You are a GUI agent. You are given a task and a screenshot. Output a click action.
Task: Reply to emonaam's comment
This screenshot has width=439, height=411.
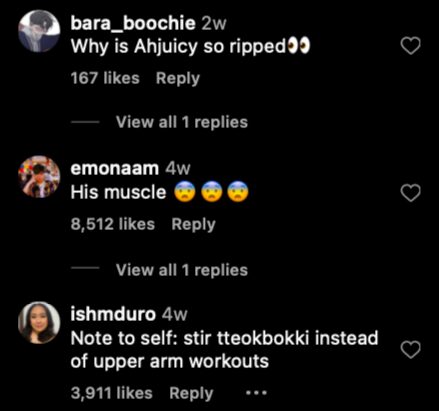pos(193,224)
